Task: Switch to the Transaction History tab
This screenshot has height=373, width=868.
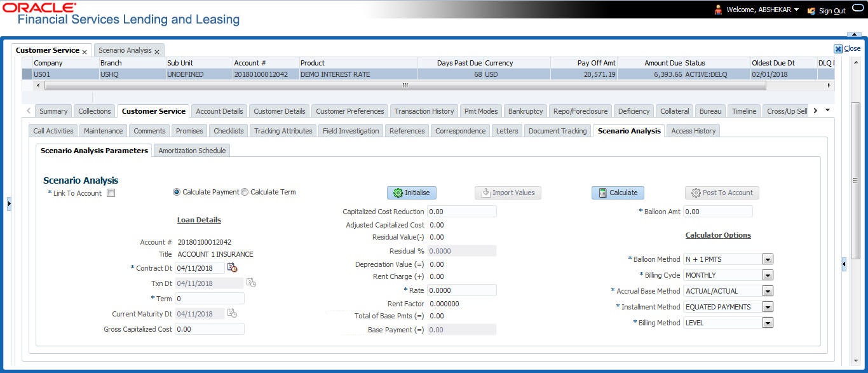Action: [424, 111]
